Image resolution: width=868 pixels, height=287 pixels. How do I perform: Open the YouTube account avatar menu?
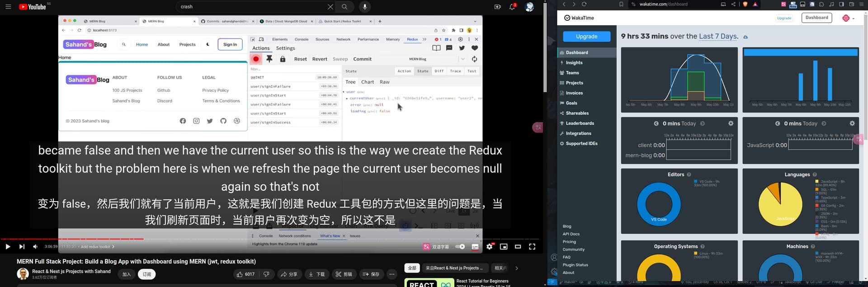[x=529, y=7]
